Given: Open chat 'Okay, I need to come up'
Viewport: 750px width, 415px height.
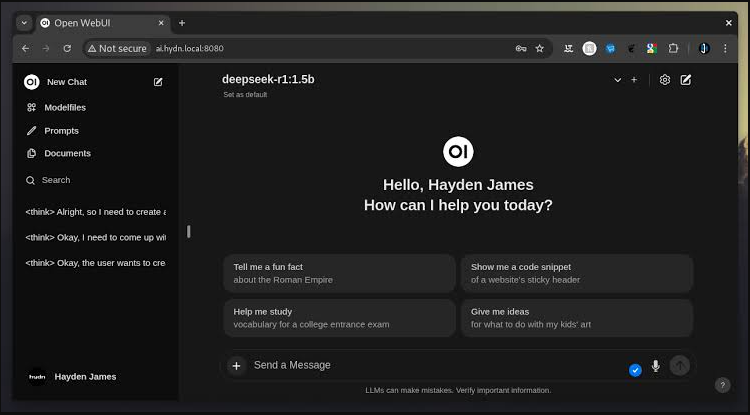Looking at the screenshot, I should (x=96, y=237).
